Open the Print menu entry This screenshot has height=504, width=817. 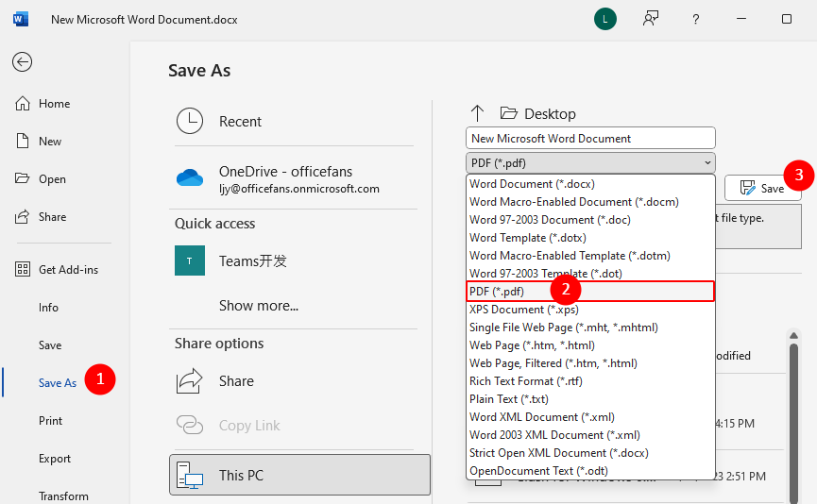tap(51, 421)
